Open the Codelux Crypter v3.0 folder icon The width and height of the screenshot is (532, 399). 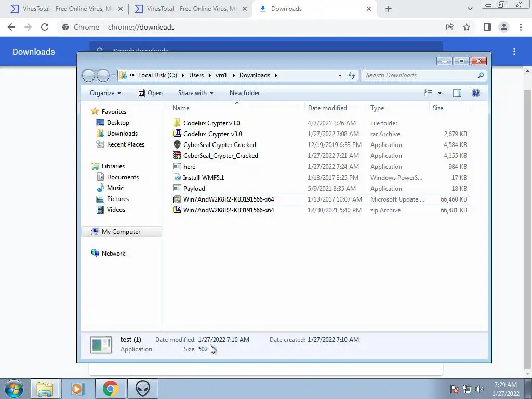click(177, 123)
